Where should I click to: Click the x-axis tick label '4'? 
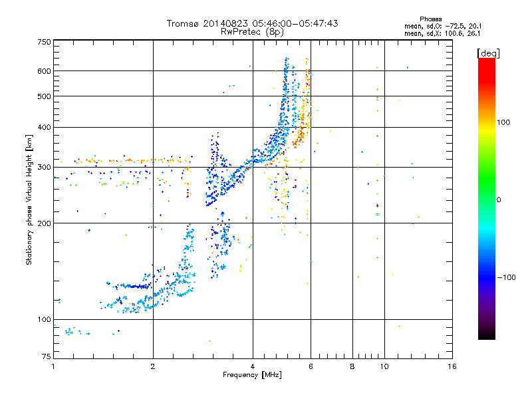(x=253, y=366)
